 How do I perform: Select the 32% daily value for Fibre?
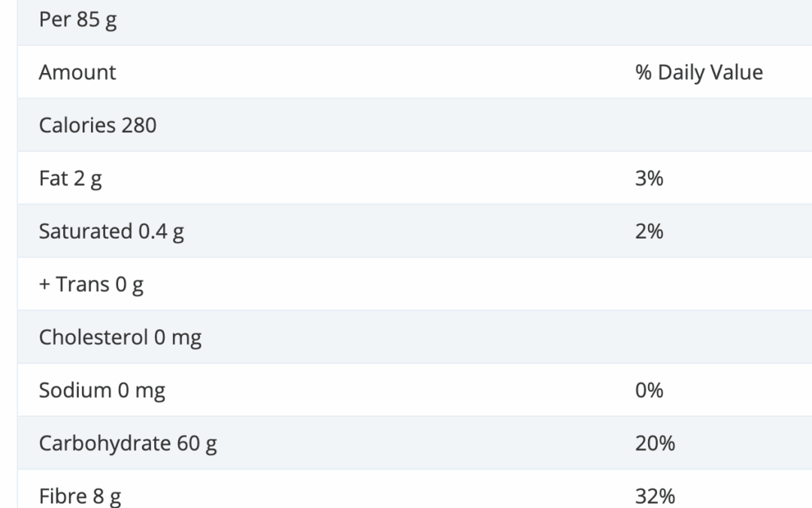pos(655,496)
